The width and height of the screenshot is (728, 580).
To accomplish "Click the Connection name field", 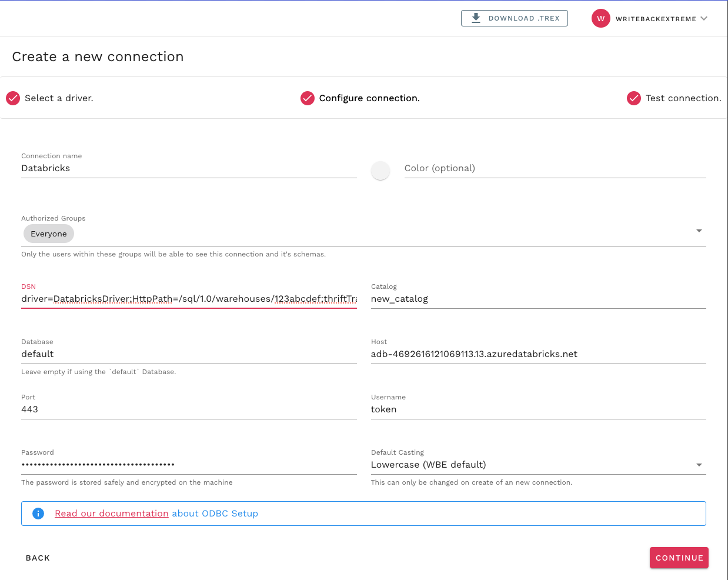I will coord(188,168).
